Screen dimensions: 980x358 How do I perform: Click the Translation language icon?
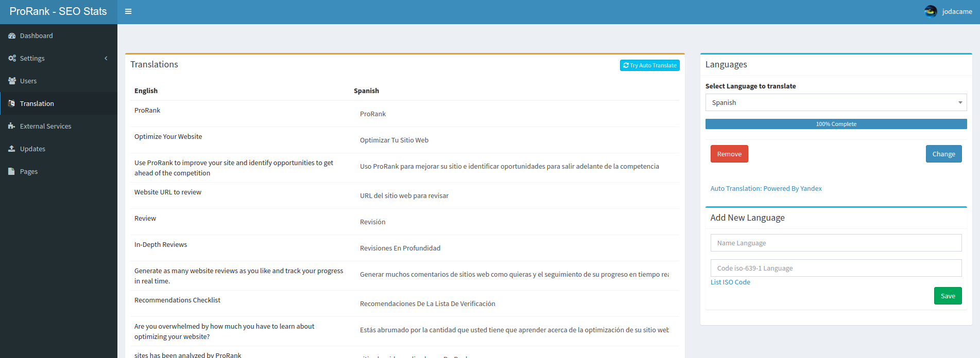(12, 103)
